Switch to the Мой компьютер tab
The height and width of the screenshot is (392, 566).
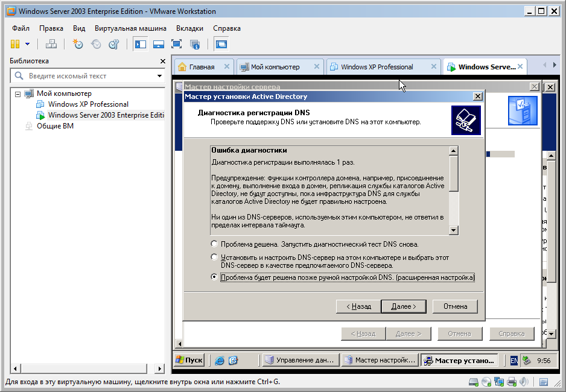[275, 67]
